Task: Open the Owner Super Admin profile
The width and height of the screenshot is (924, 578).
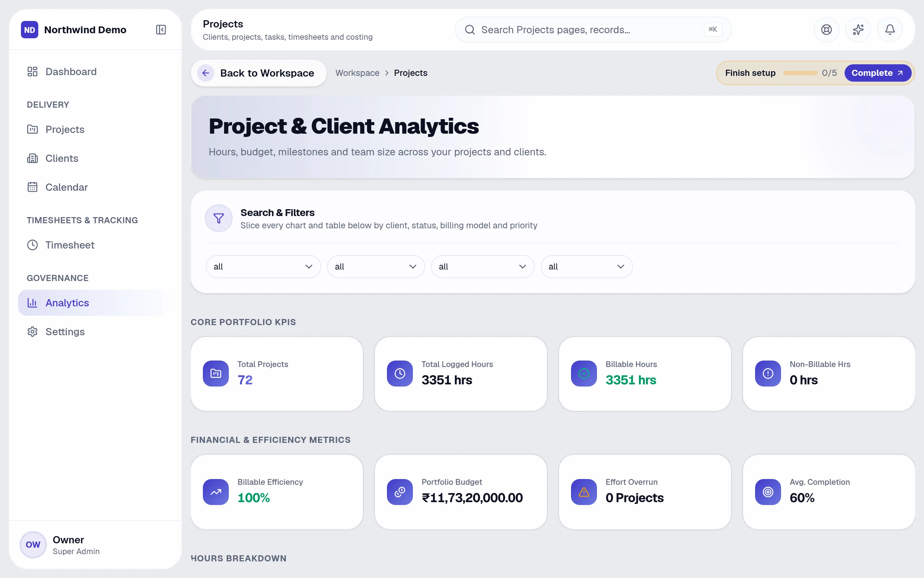Action: point(95,545)
